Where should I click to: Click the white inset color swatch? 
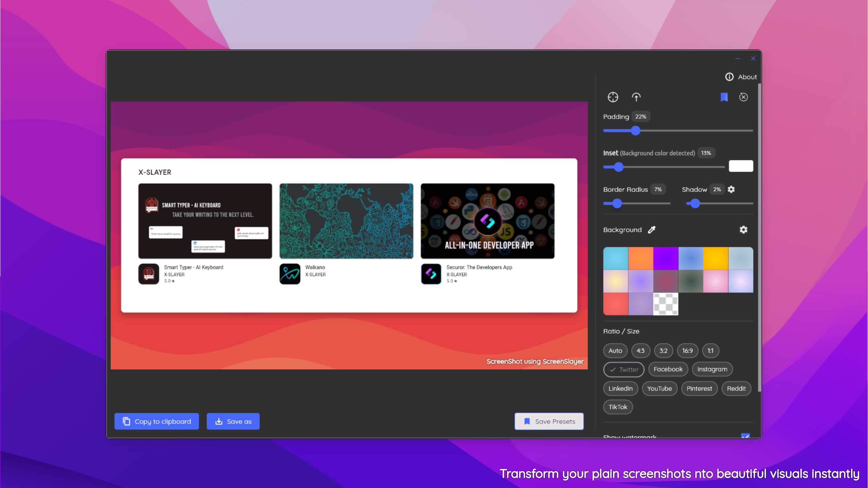point(741,166)
